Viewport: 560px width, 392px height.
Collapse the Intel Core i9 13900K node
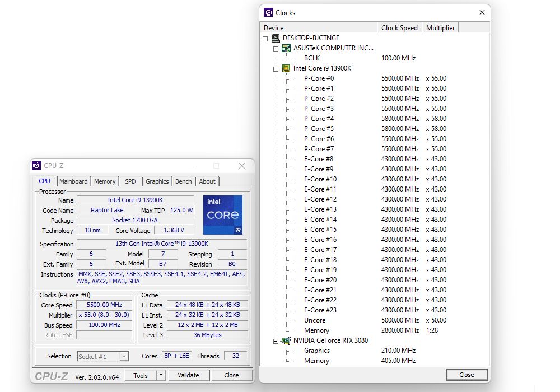click(276, 69)
